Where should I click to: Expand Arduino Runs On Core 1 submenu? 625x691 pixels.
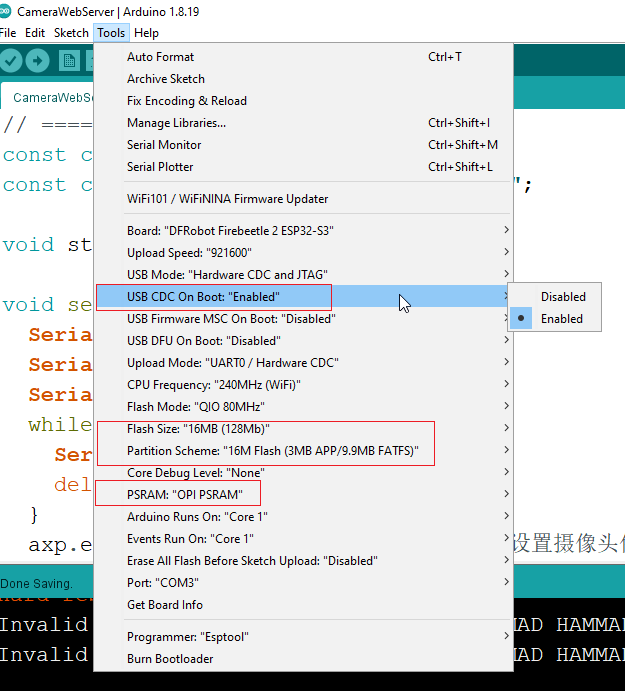[303, 517]
